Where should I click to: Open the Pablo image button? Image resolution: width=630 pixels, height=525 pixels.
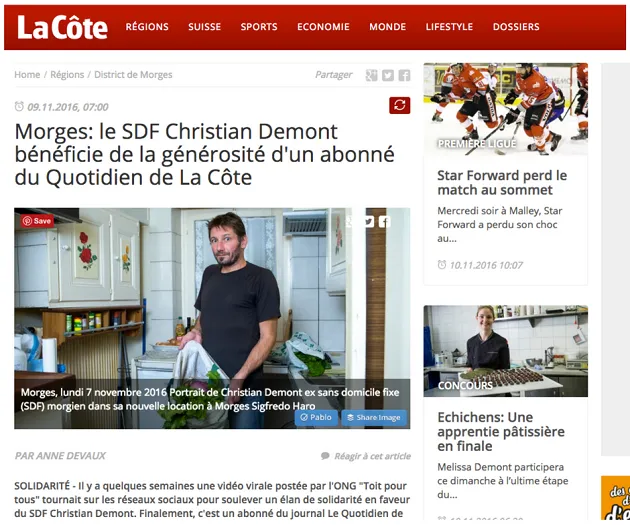[316, 417]
